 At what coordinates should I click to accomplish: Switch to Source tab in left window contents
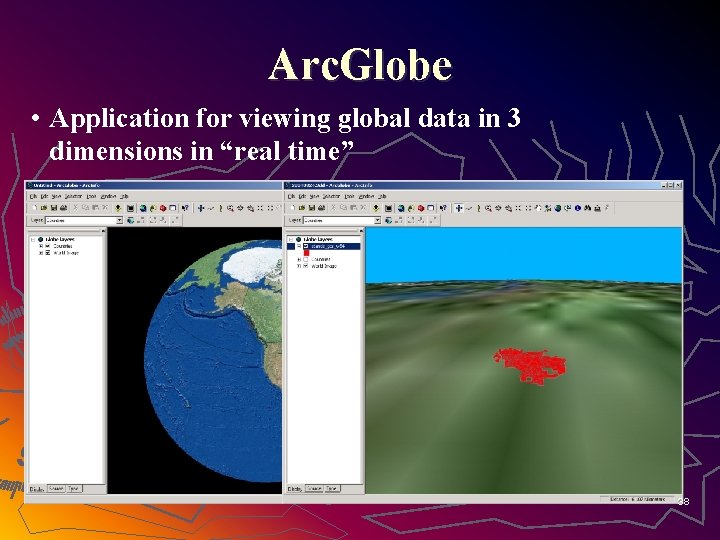tap(56, 489)
